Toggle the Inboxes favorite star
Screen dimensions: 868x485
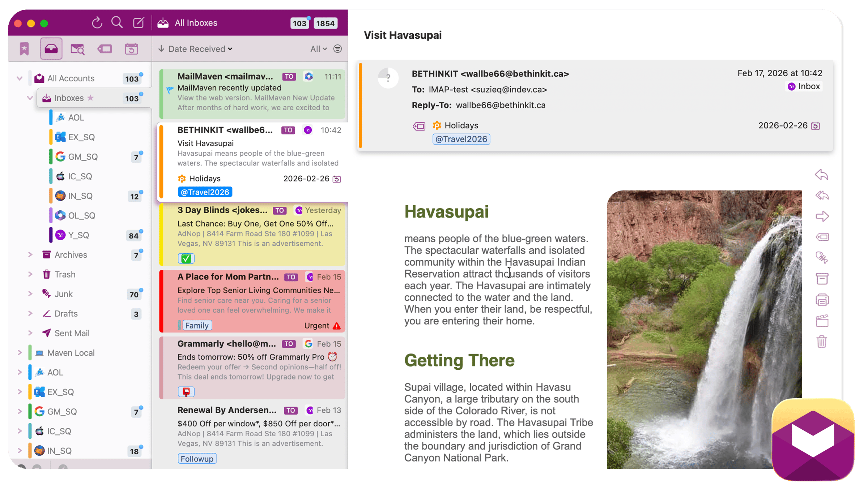pos(90,98)
